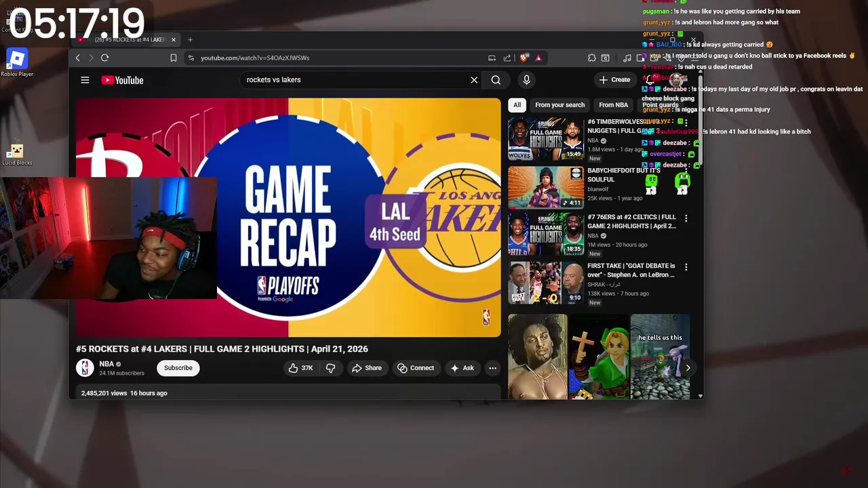Open the NBA channel avatar
The image size is (868, 488).
85,368
